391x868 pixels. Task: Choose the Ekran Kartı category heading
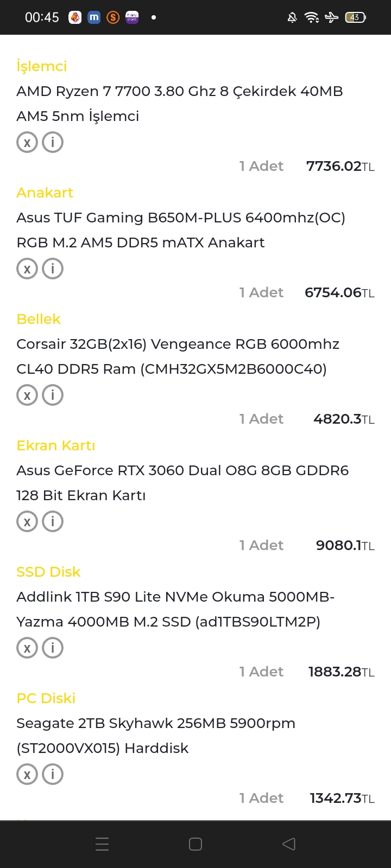point(56,445)
